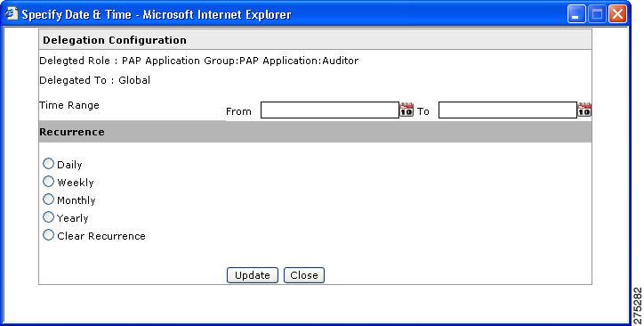Viewport: 644px width, 326px height.
Task: Open the calendar picker beside From field
Action: point(407,110)
